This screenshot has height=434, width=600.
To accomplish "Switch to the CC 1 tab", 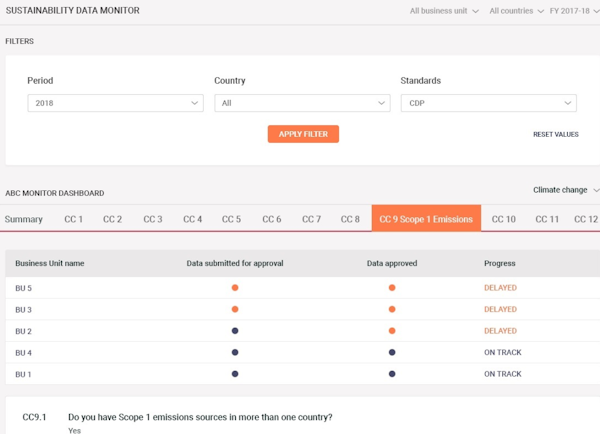I will point(73,219).
